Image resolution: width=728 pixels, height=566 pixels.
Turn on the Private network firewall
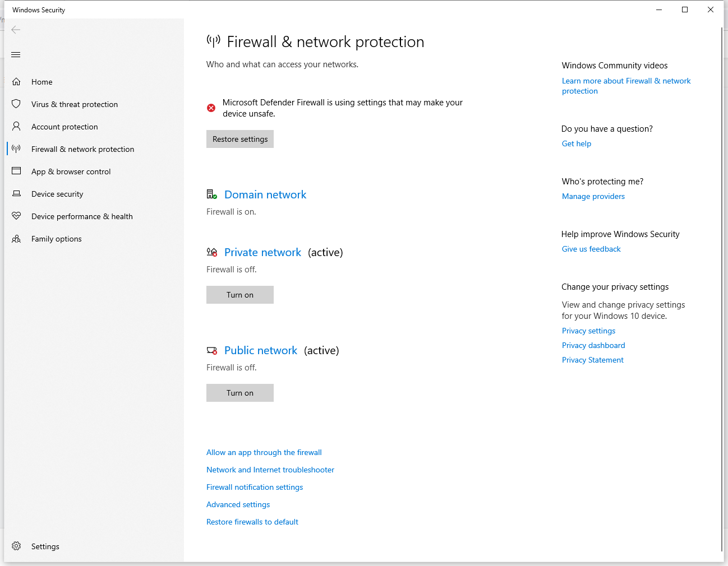click(240, 295)
